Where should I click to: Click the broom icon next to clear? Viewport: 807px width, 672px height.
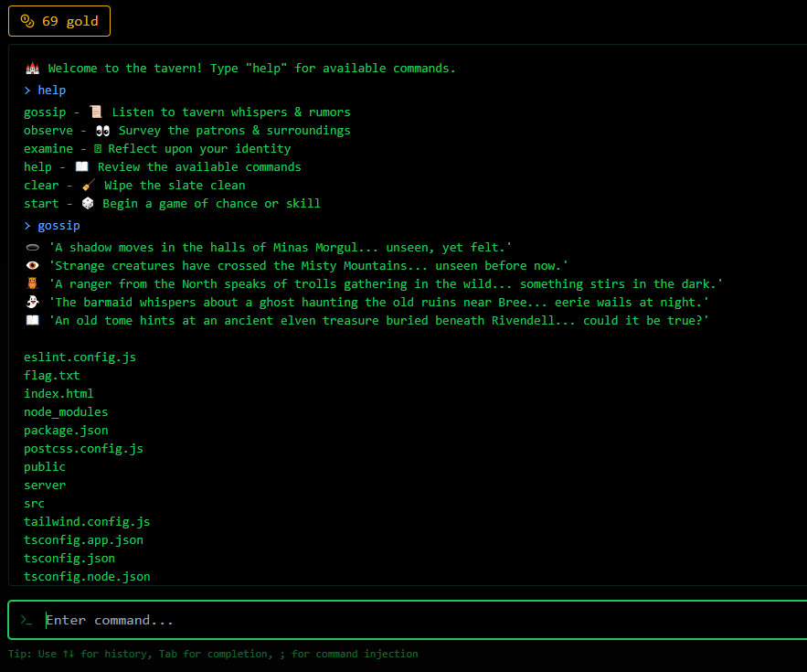pos(88,186)
